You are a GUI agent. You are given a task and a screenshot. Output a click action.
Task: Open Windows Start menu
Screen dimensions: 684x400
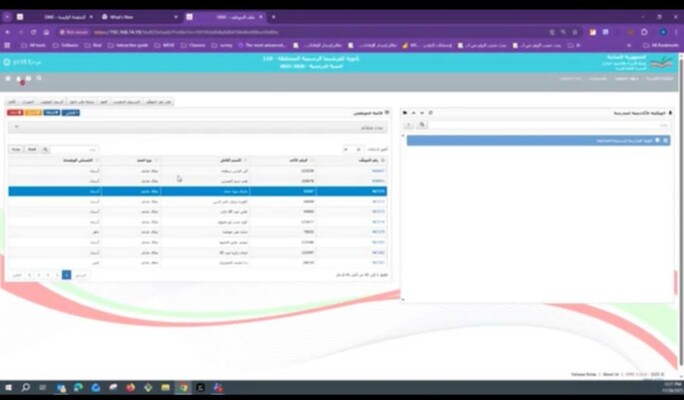[x=8, y=387]
